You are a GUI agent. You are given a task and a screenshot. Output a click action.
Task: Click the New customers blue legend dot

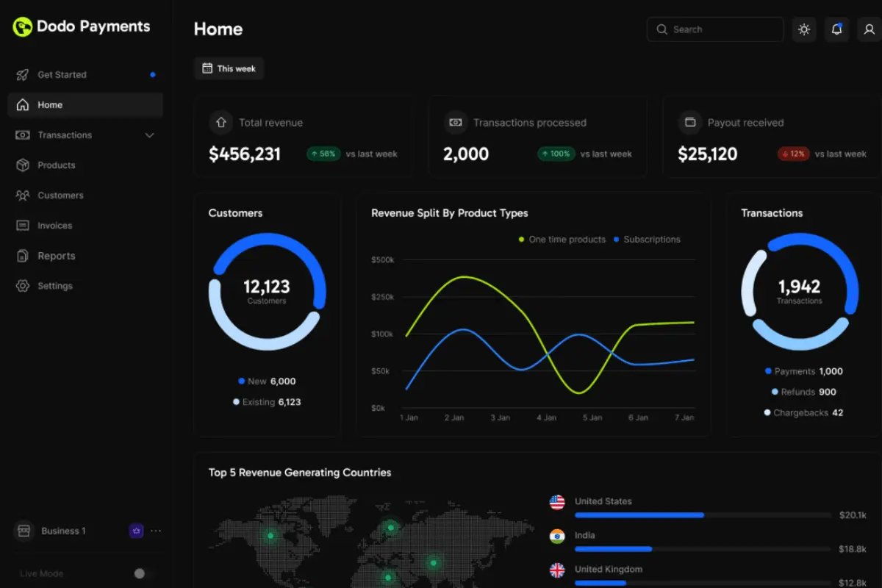(241, 381)
